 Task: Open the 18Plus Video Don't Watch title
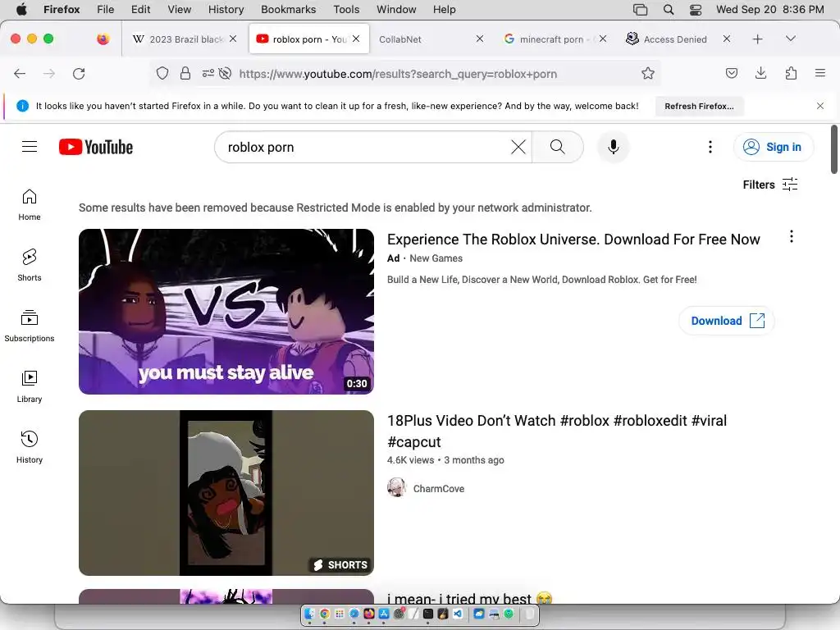pyautogui.click(x=557, y=431)
